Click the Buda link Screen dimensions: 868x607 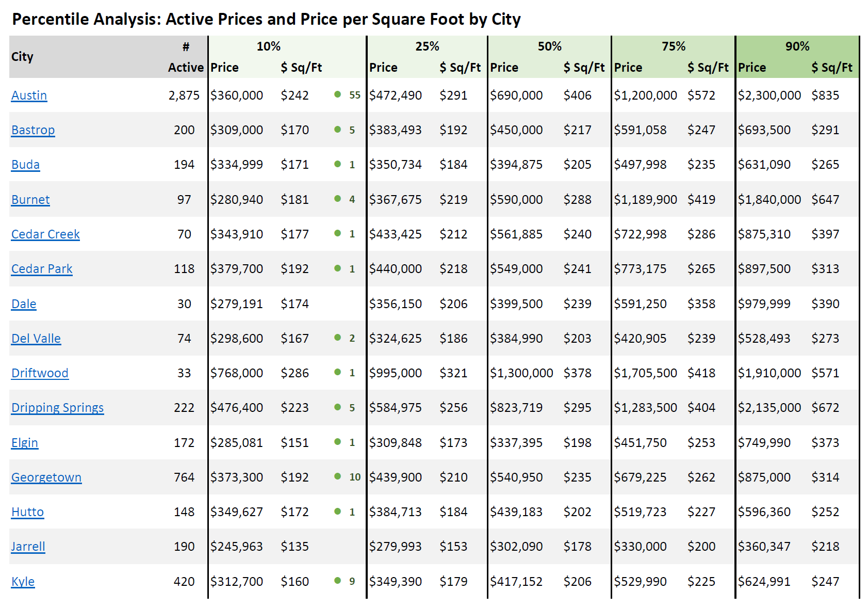[x=25, y=165]
